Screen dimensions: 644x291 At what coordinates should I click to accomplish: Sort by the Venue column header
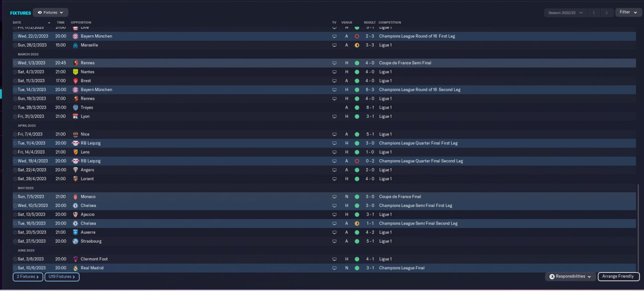coord(347,23)
